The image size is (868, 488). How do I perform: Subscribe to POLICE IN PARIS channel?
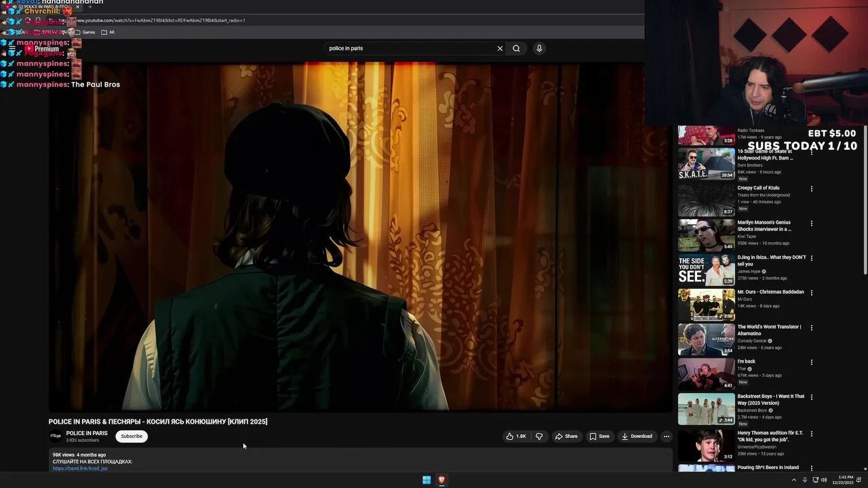click(x=132, y=436)
